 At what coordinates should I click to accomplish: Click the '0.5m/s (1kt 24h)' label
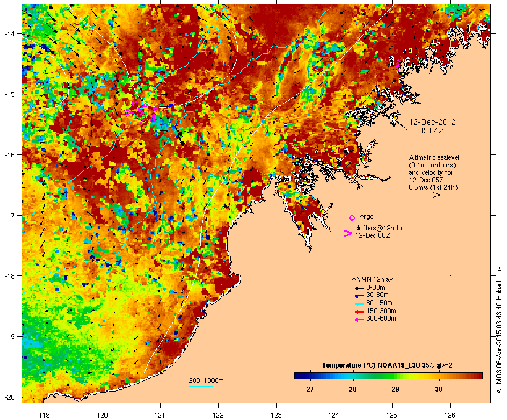point(433,187)
